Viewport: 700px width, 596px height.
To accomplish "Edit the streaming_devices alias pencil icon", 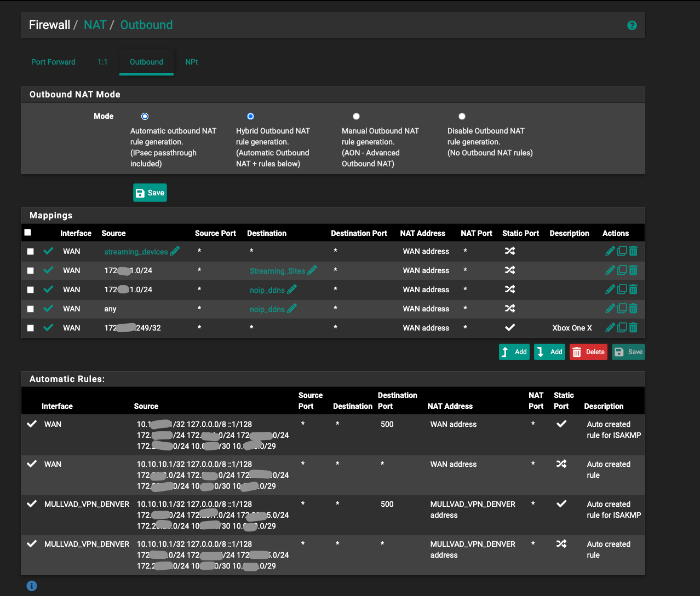I will point(175,251).
